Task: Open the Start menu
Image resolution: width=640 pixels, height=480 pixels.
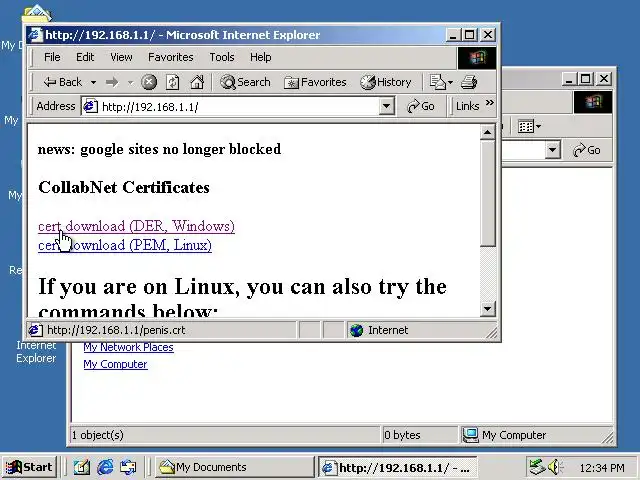Action: [29, 467]
